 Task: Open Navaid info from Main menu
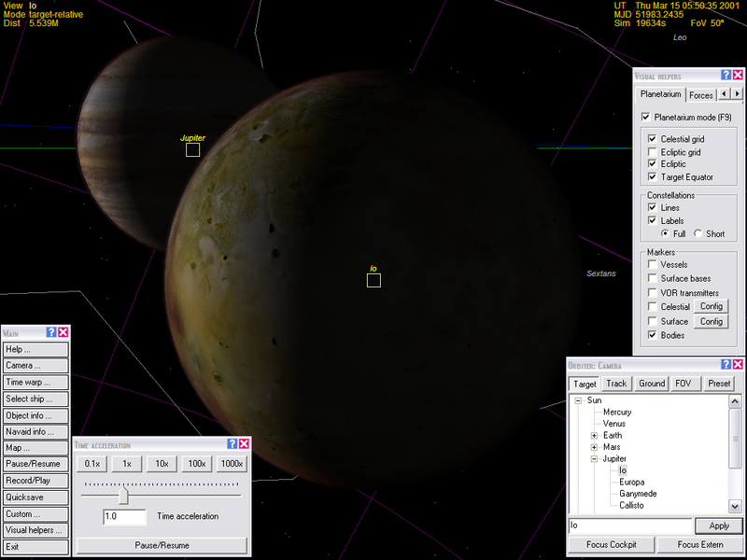[x=35, y=432]
